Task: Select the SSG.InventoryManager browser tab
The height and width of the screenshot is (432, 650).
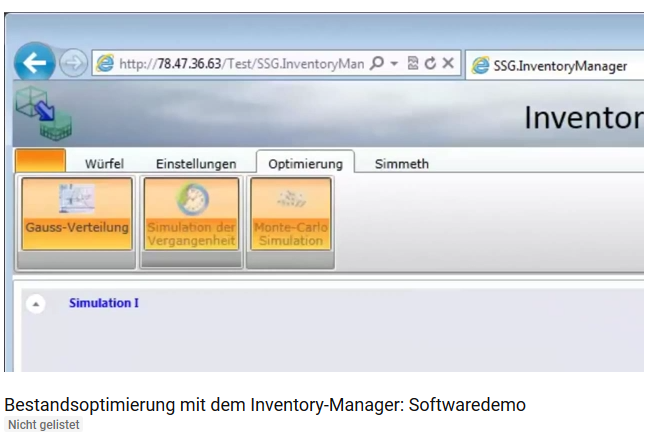Action: point(555,66)
